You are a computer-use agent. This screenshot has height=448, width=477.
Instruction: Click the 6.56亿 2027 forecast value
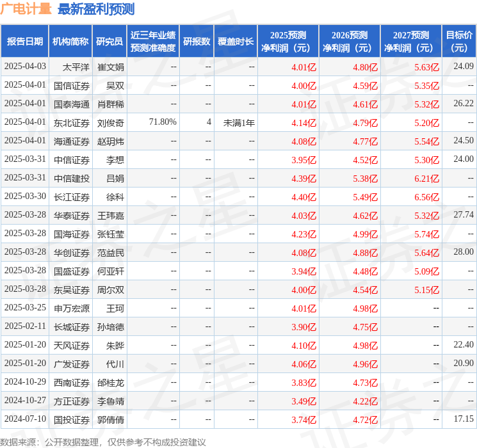tap(427, 197)
